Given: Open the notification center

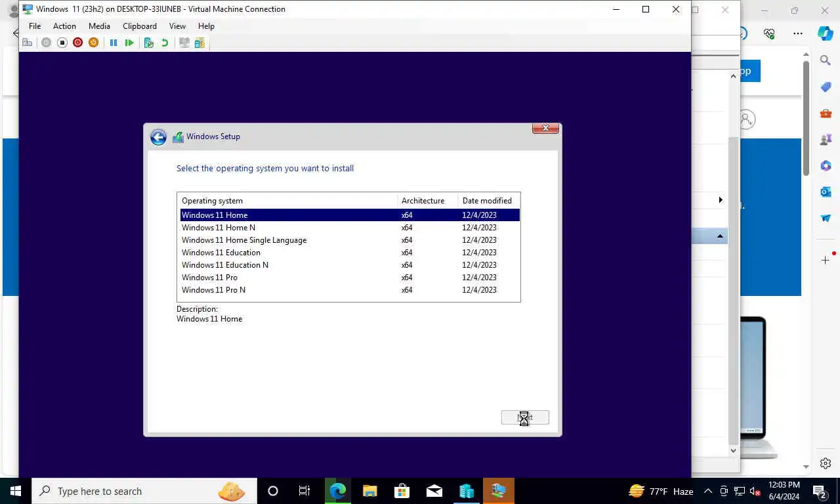Looking at the screenshot, I should click(820, 491).
